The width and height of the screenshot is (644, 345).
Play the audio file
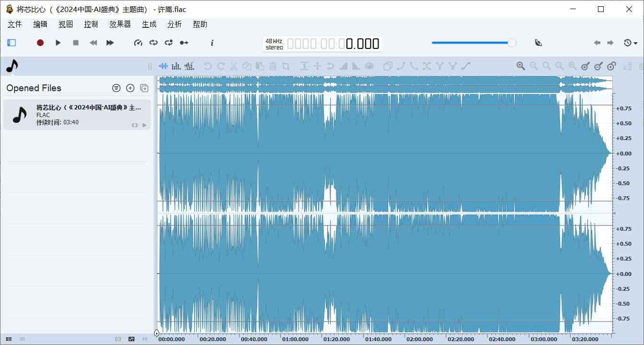point(58,43)
